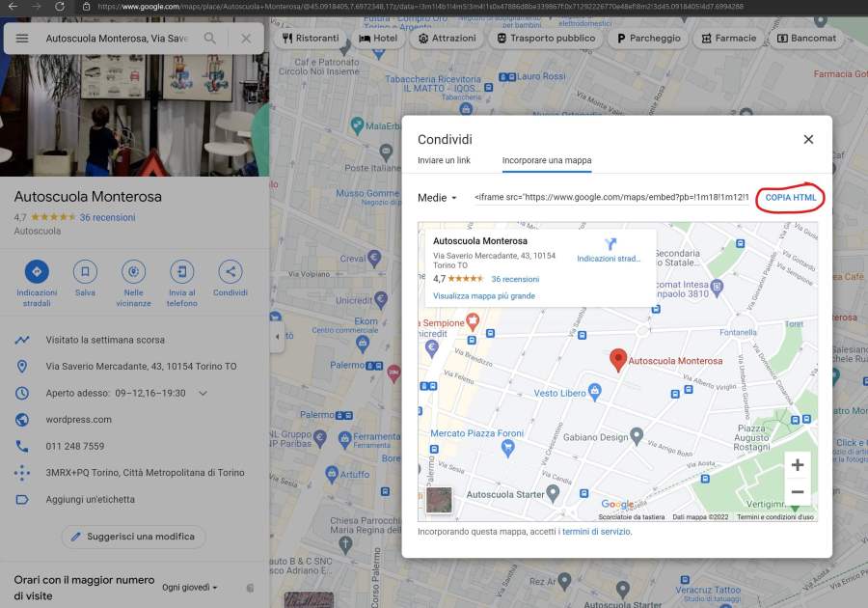Screen dimensions: 868x608
Task: Clear the search box with X
Action: click(x=246, y=39)
